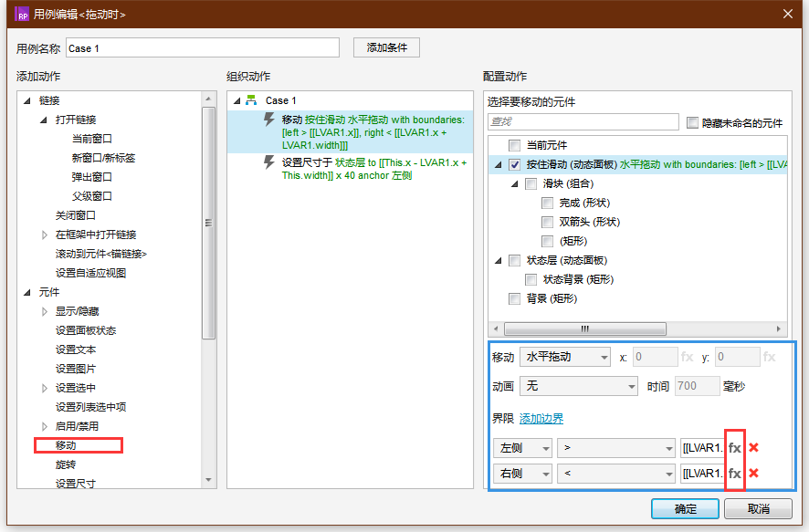Open the 右侧 boundary side dropdown

pyautogui.click(x=522, y=474)
